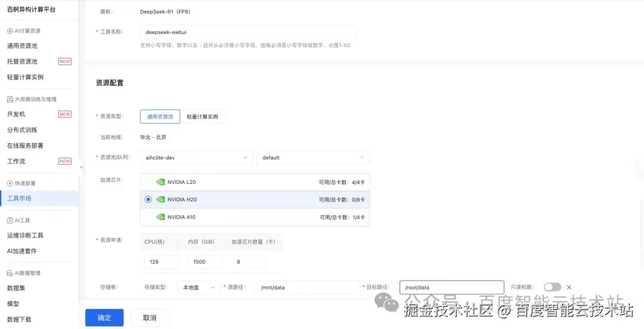The height and width of the screenshot is (329, 644).
Task: Click 可用/总卡数 4/4卡 text
Action: (342, 182)
